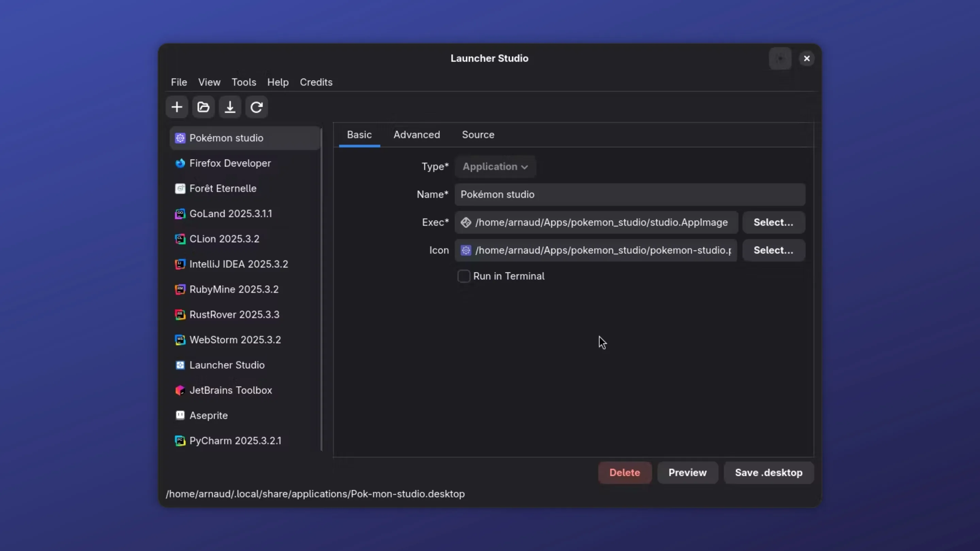Switch to the Advanced tab
The width and height of the screenshot is (980, 551).
click(416, 135)
